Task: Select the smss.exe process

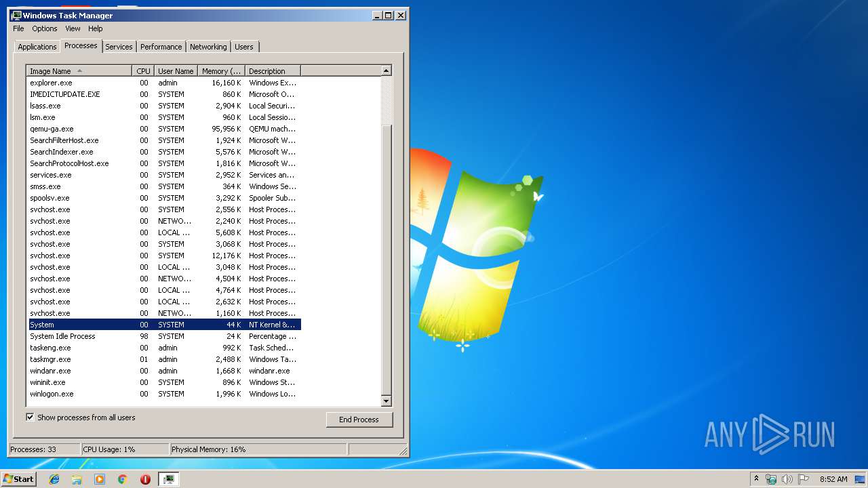Action: click(163, 186)
